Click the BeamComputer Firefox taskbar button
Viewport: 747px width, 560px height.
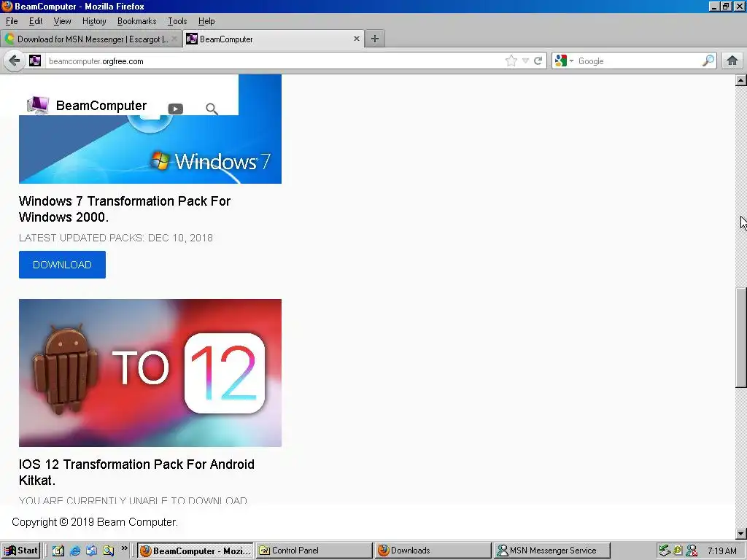196,551
